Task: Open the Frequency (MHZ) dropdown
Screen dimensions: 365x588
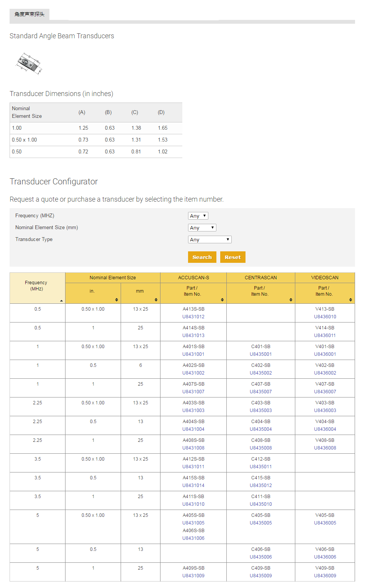Action: pos(198,216)
